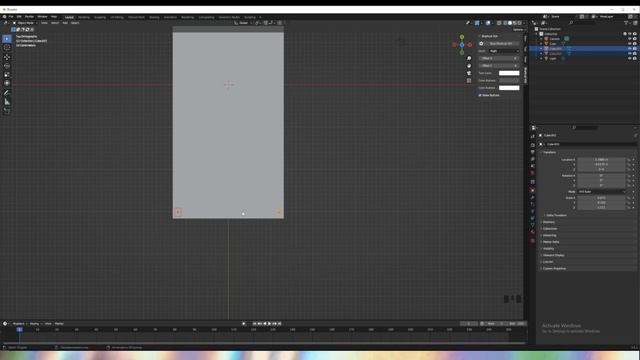Click the Location X input field
The height and width of the screenshot is (360, 640).
pos(601,160)
